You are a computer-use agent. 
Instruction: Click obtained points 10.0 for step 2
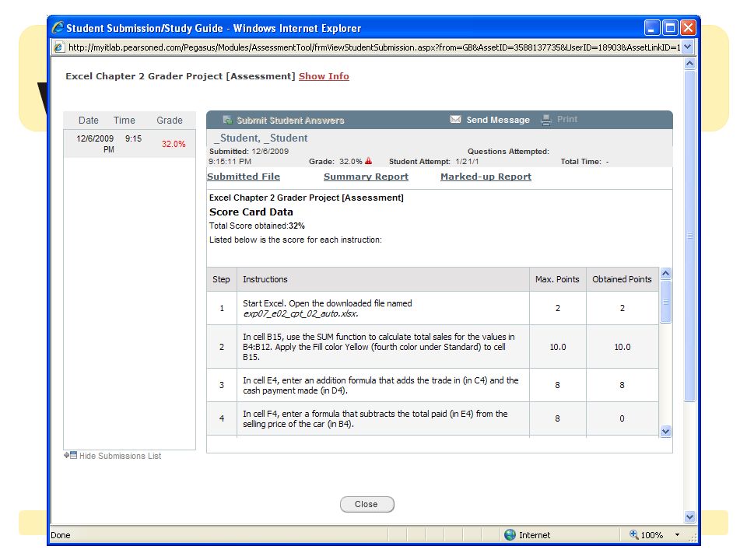click(x=622, y=347)
